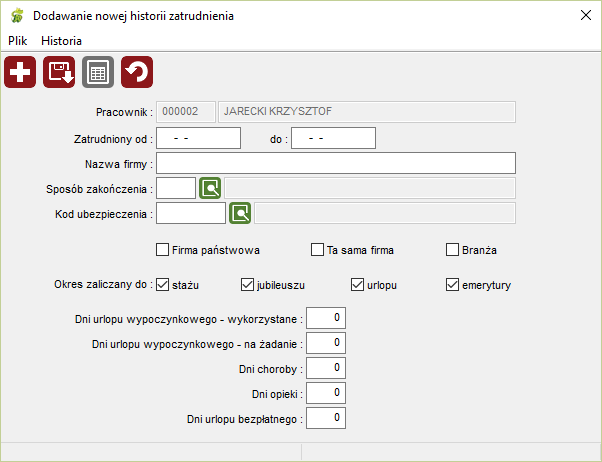Viewport: 602px width, 462px height.
Task: Click the red plus add-new icon
Action: (x=20, y=72)
